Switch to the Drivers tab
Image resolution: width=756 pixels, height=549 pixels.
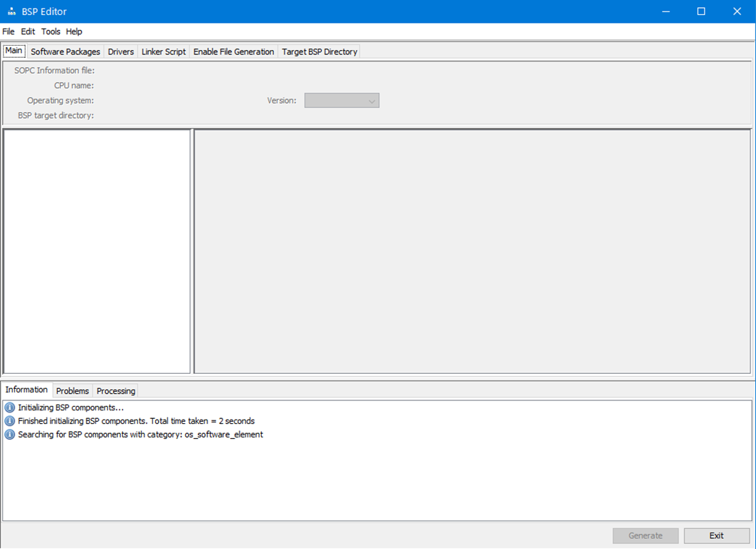pyautogui.click(x=121, y=51)
